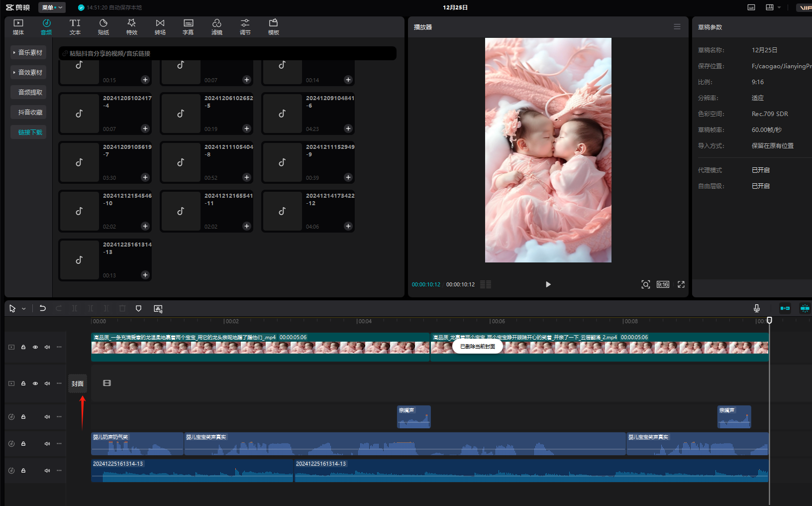Image resolution: width=812 pixels, height=506 pixels.
Task: Expand the 音效素材 category
Action: pos(28,72)
